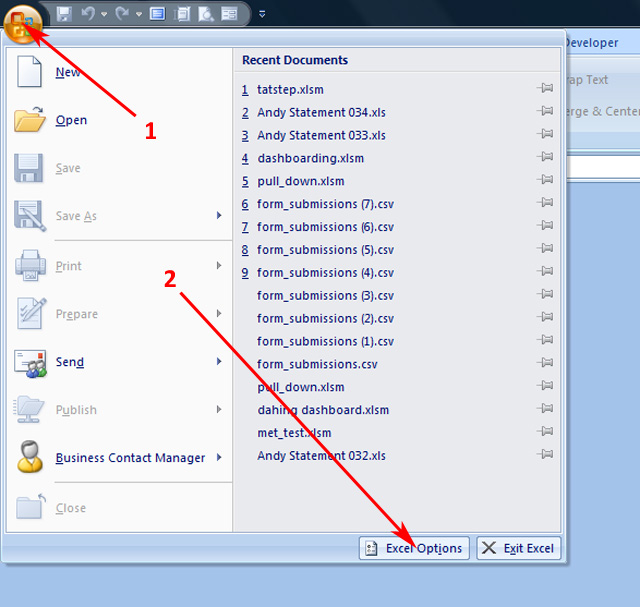Click the Business Contact Manager icon
This screenshot has width=640, height=607.
pyautogui.click(x=29, y=458)
